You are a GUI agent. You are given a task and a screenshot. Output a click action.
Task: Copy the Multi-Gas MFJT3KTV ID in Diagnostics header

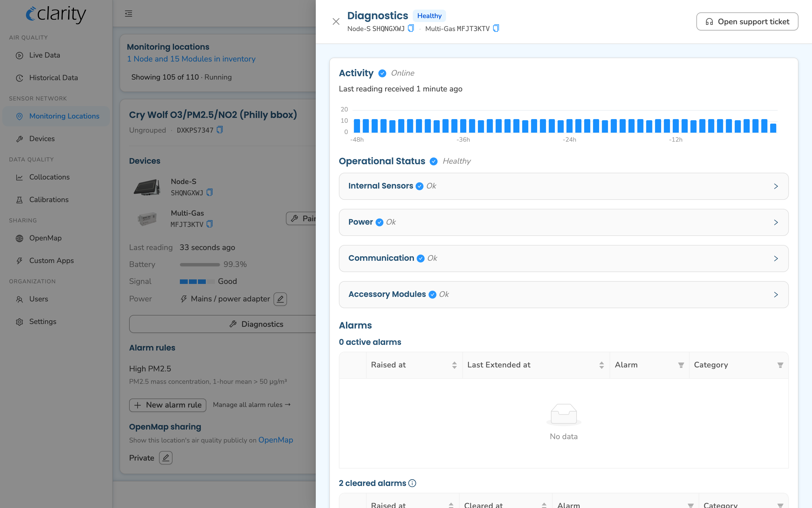click(x=496, y=28)
